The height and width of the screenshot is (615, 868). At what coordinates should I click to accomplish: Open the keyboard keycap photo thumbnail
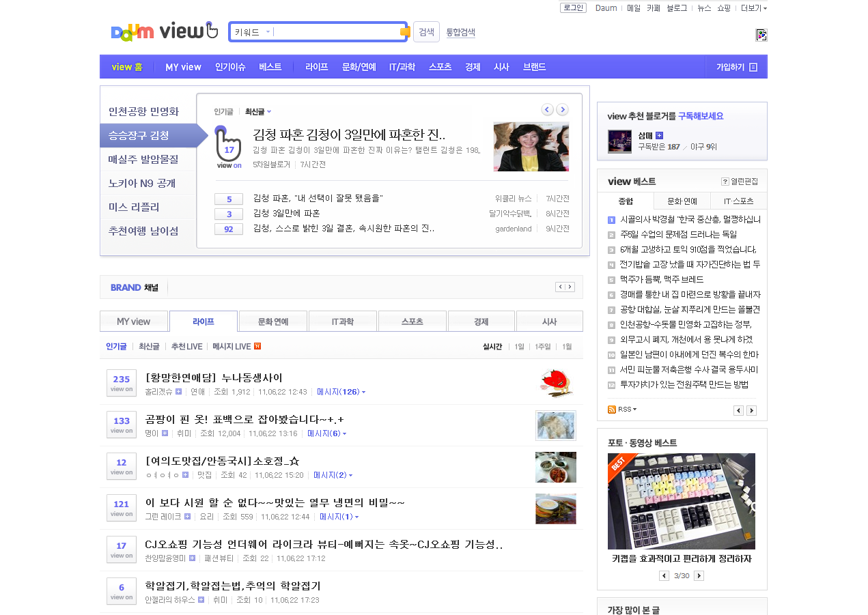click(x=682, y=501)
